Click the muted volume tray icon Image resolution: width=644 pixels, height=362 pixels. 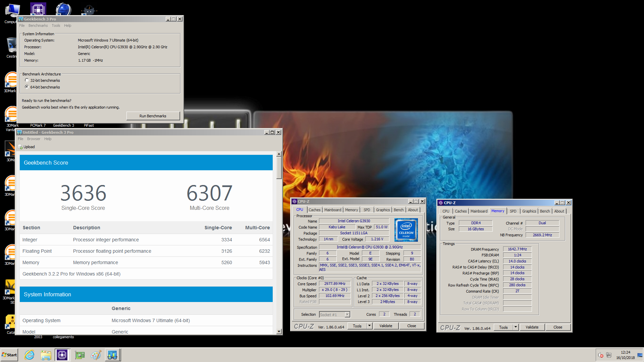click(601, 355)
